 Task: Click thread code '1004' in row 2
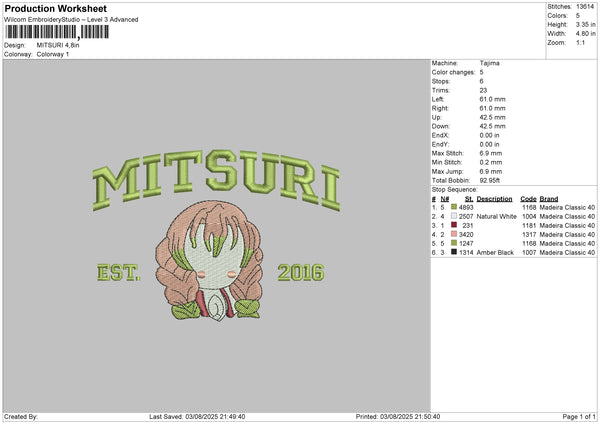[x=529, y=217]
